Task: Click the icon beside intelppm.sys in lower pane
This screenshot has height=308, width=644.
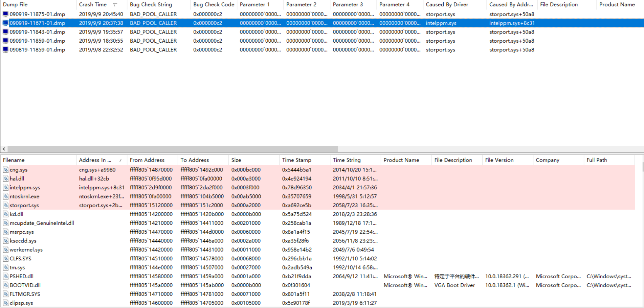Action: [x=6, y=187]
